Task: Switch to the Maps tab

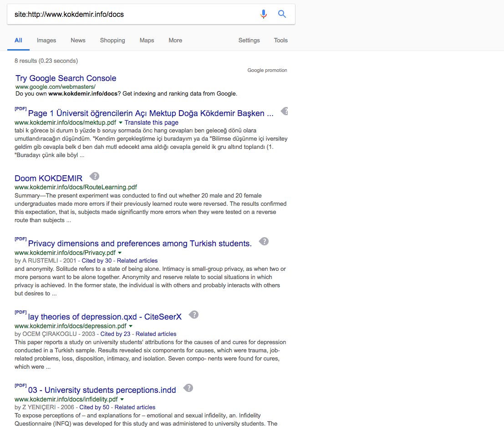Action: [147, 40]
